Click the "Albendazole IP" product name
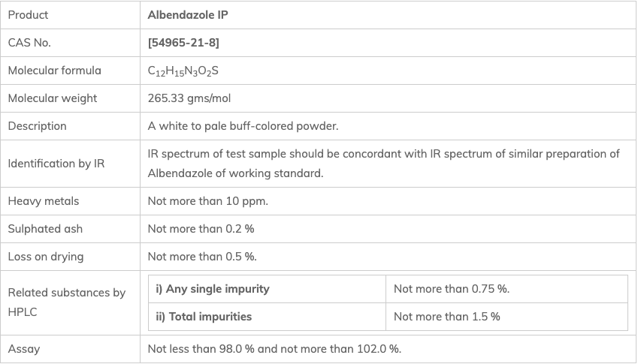The image size is (638, 364). tap(188, 15)
